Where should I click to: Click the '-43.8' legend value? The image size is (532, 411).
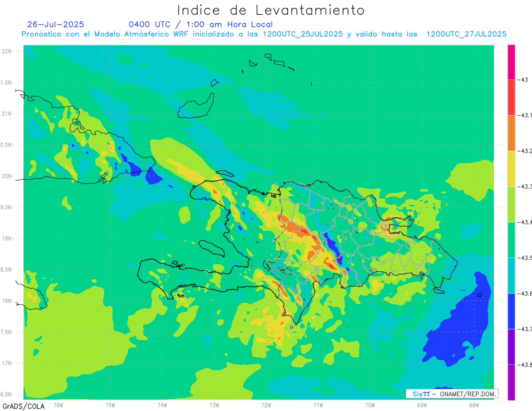525,364
